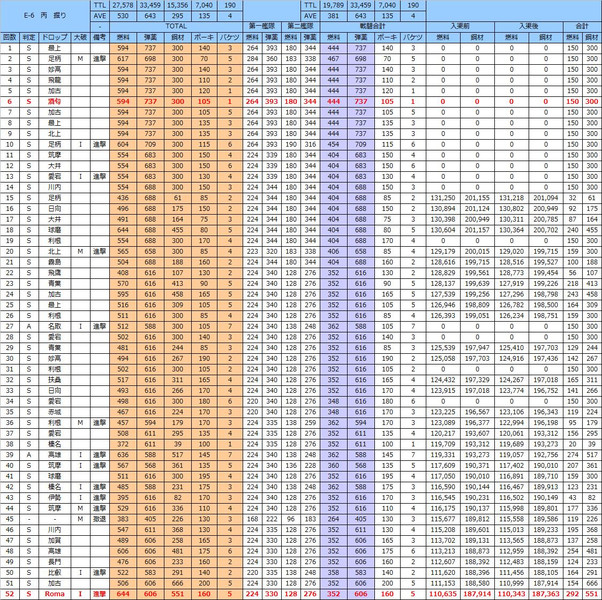Image resolution: width=602 pixels, height=600 pixels.
Task: Click the 撤退 note cell
Action: (x=100, y=519)
